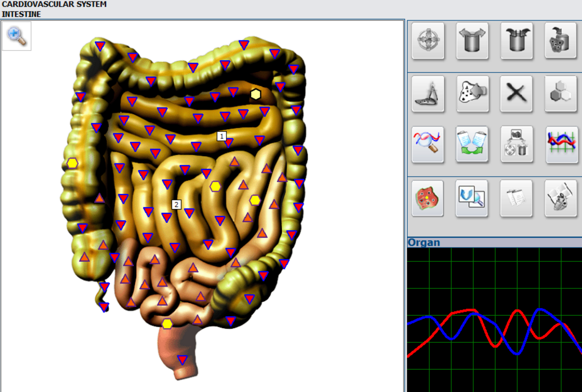Image resolution: width=582 pixels, height=392 pixels.
Task: Click the two clipboards comparison icon
Action: [472, 144]
